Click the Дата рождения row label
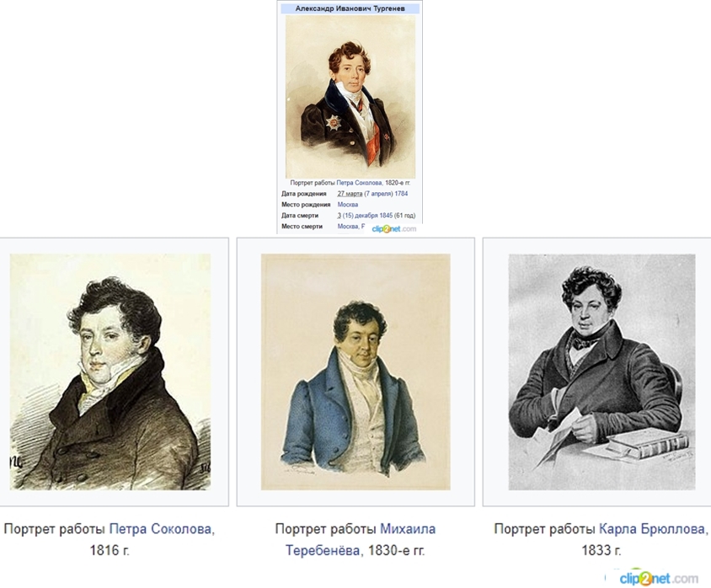This screenshot has height=588, width=711. (x=304, y=194)
